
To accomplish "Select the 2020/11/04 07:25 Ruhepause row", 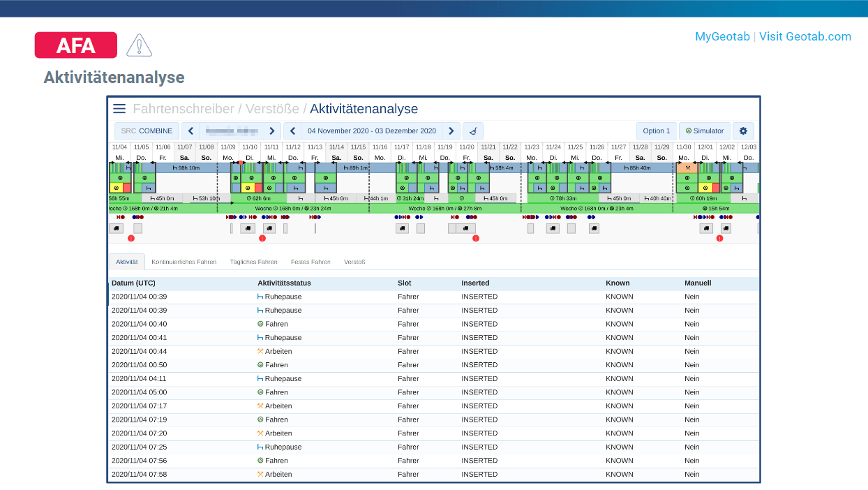I will pos(434,447).
